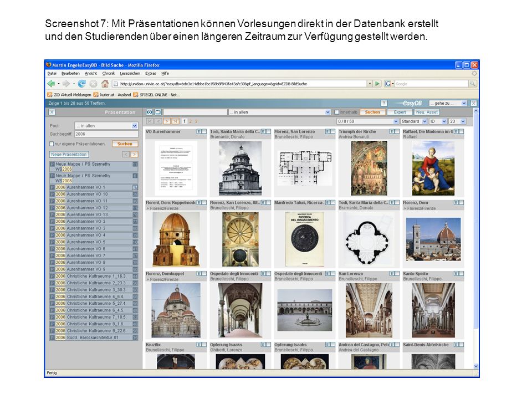Click the E icon on Florenz, Dom card
Screen dimensions: 532x399
coord(456,203)
